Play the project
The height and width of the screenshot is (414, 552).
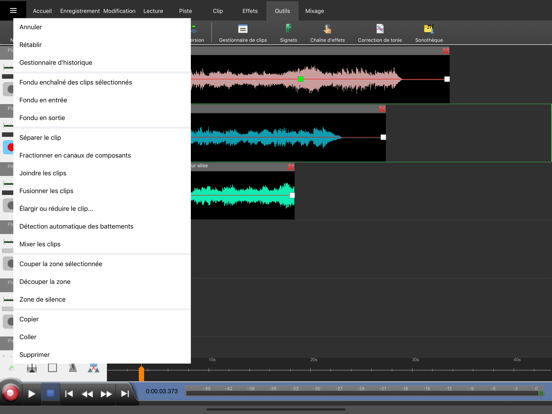point(31,394)
